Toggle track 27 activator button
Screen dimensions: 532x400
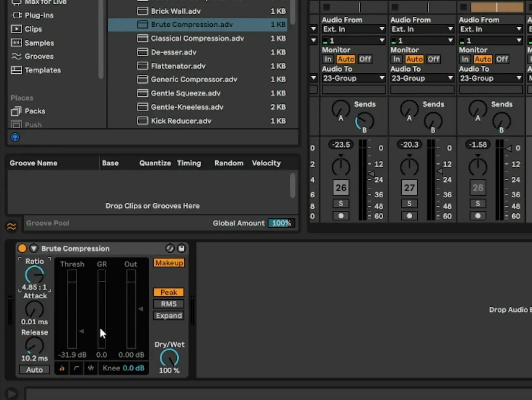[x=409, y=188]
